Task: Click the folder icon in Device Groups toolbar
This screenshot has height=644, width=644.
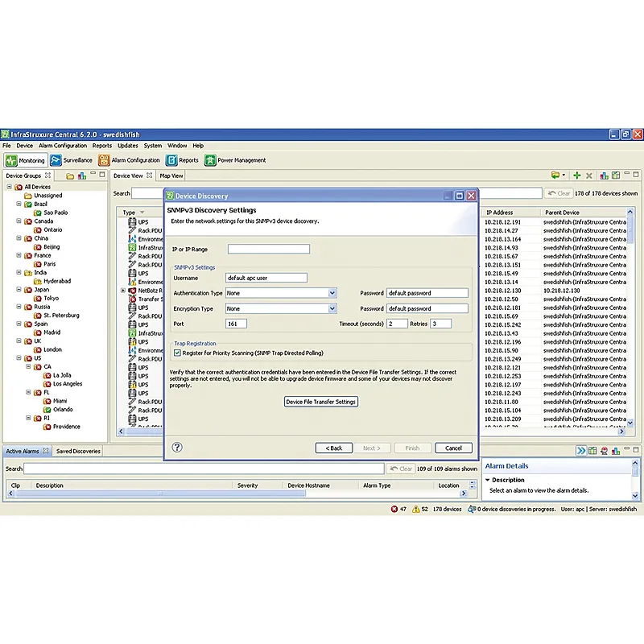Action: 70,176
